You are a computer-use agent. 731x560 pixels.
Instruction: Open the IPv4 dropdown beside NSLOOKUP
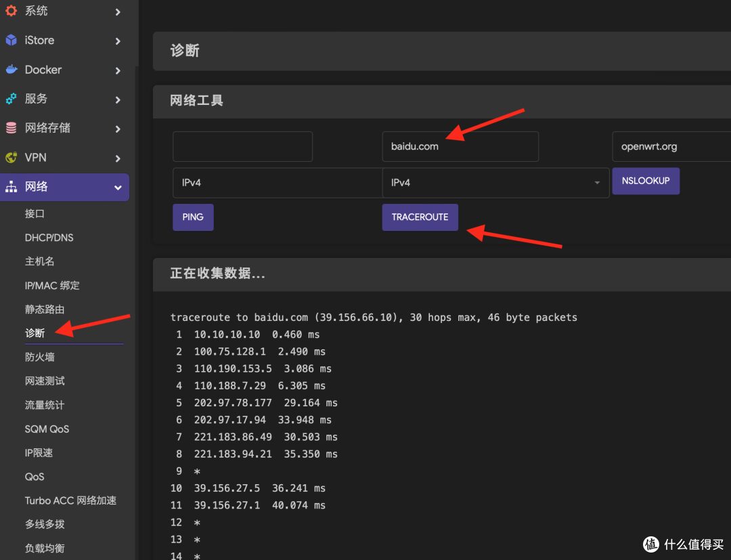[x=494, y=182]
